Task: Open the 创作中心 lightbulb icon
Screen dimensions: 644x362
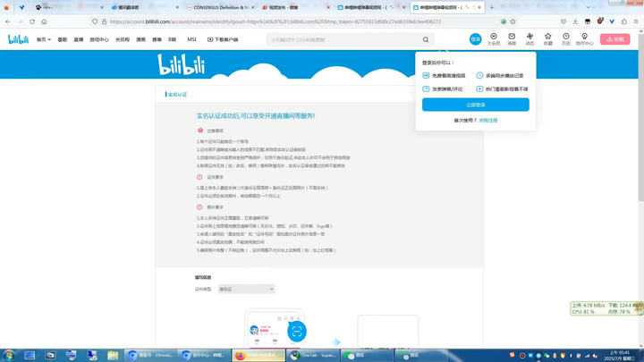Action: [584, 39]
